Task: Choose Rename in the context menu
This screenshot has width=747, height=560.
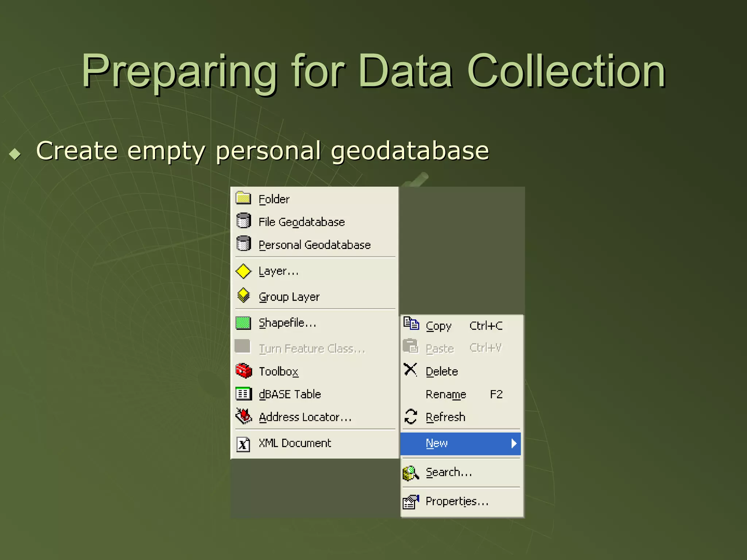Action: point(461,394)
